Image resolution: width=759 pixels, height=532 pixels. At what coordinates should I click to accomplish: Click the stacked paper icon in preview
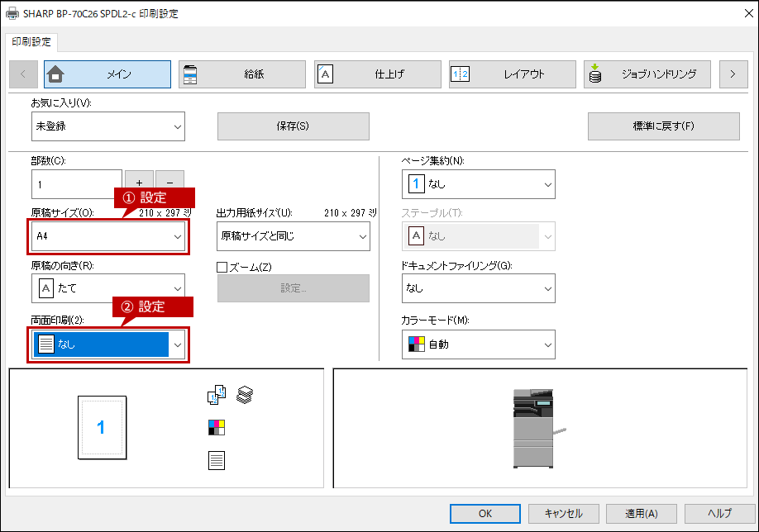(245, 395)
